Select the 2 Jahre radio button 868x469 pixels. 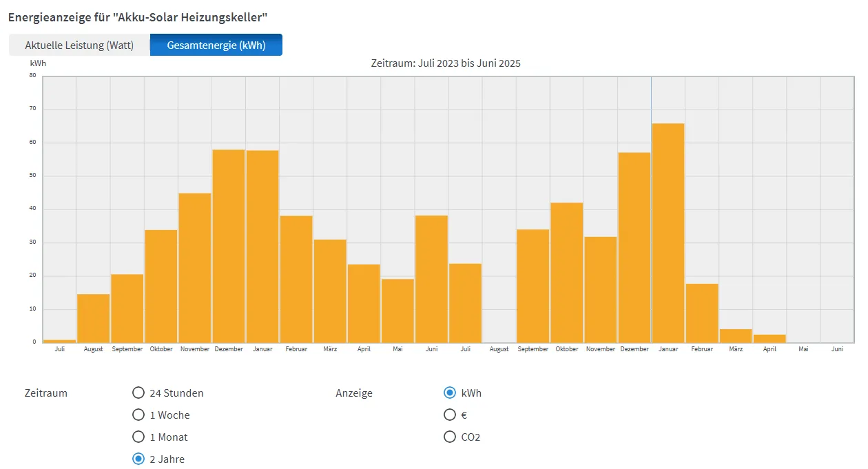click(138, 459)
